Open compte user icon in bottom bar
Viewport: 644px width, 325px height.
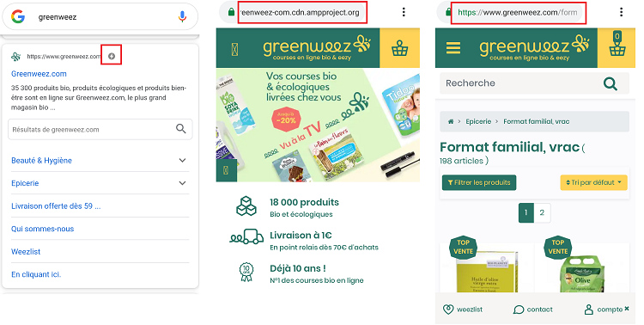pos(589,310)
